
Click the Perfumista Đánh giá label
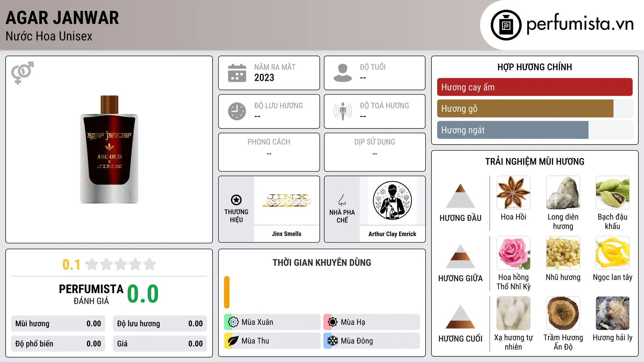91,294
